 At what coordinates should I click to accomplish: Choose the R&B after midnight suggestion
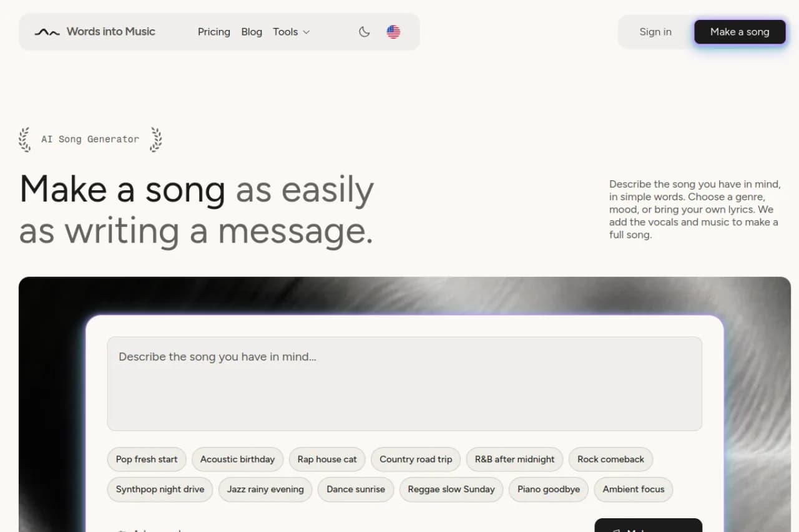pos(515,459)
